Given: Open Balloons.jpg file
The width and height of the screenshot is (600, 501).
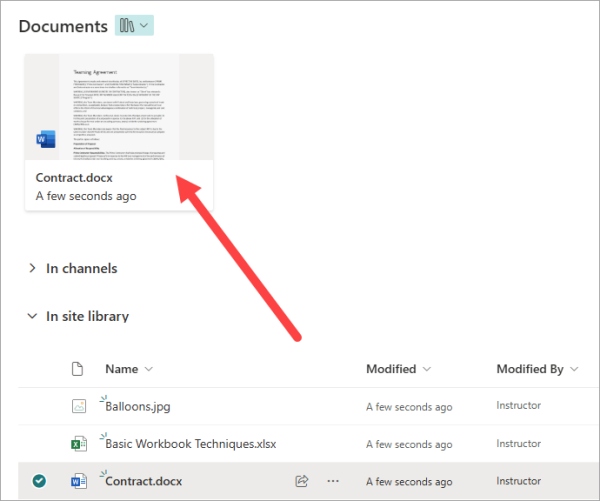Looking at the screenshot, I should click(138, 406).
